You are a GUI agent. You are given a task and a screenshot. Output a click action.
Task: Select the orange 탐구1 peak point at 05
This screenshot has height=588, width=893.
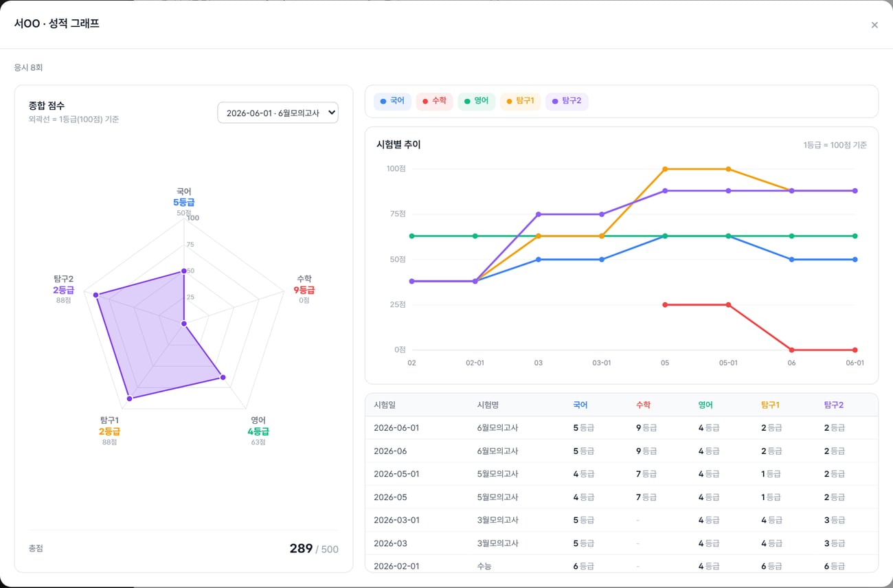pos(665,169)
